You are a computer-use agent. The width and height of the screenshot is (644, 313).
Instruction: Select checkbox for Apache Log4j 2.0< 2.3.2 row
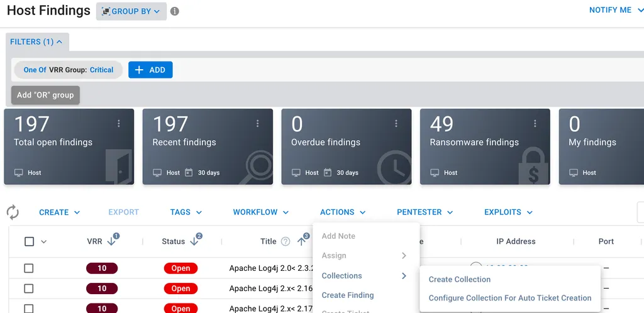point(29,268)
